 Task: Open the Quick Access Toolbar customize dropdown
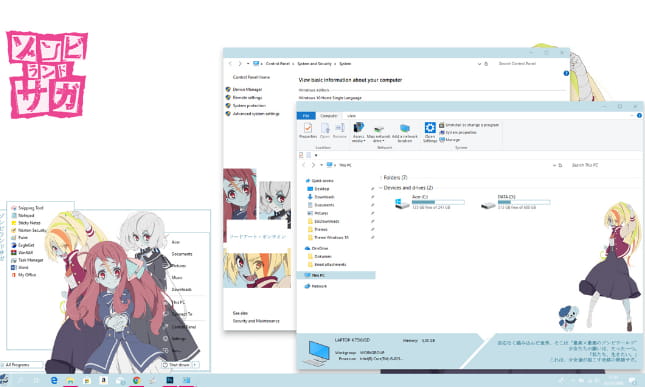tap(316, 155)
